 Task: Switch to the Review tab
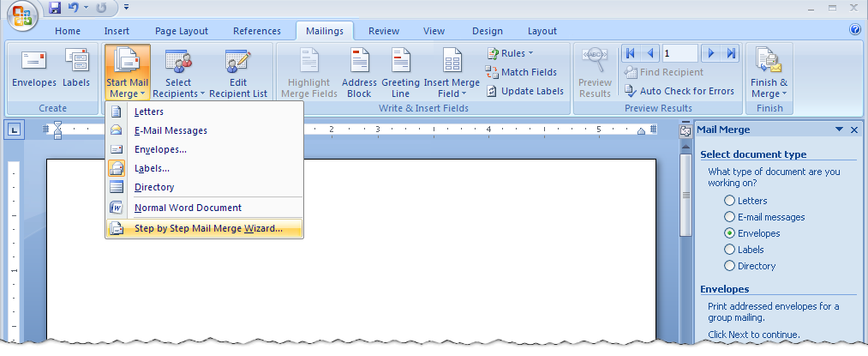(384, 31)
